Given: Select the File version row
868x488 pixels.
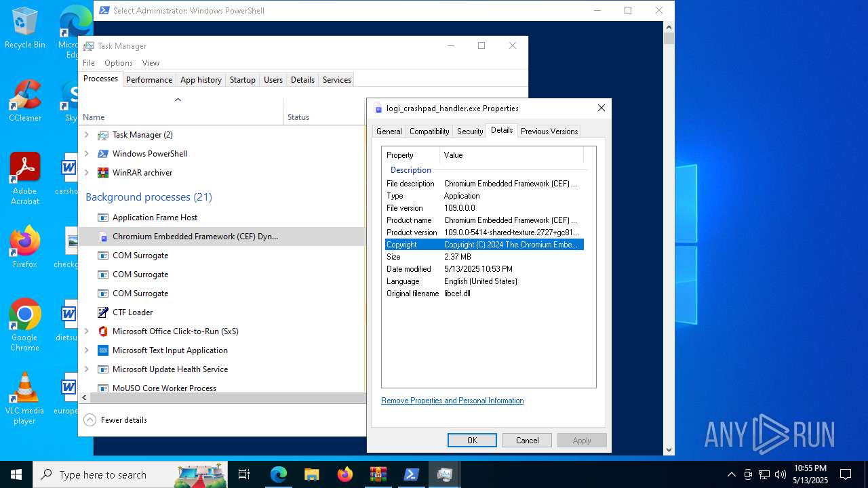Looking at the screenshot, I should pyautogui.click(x=484, y=208).
